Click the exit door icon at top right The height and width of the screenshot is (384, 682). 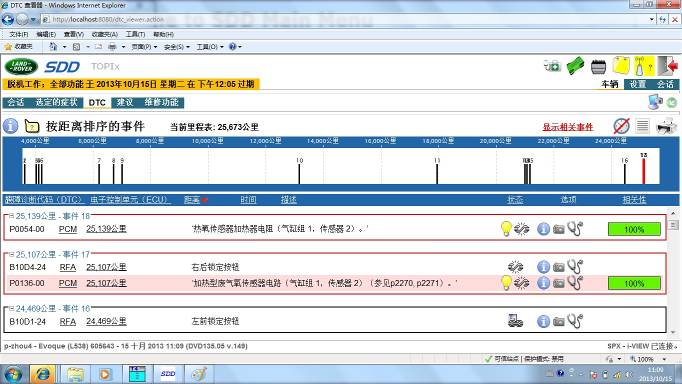(x=668, y=66)
